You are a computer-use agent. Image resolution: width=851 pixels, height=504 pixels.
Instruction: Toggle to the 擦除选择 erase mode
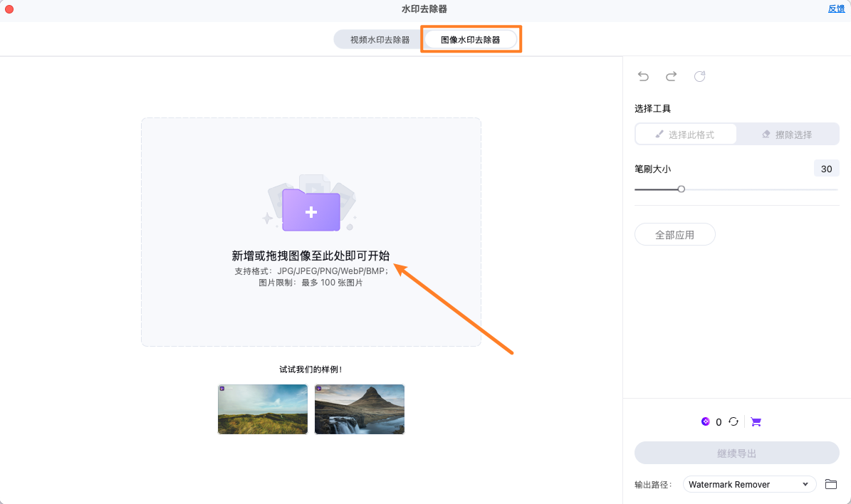(x=788, y=134)
